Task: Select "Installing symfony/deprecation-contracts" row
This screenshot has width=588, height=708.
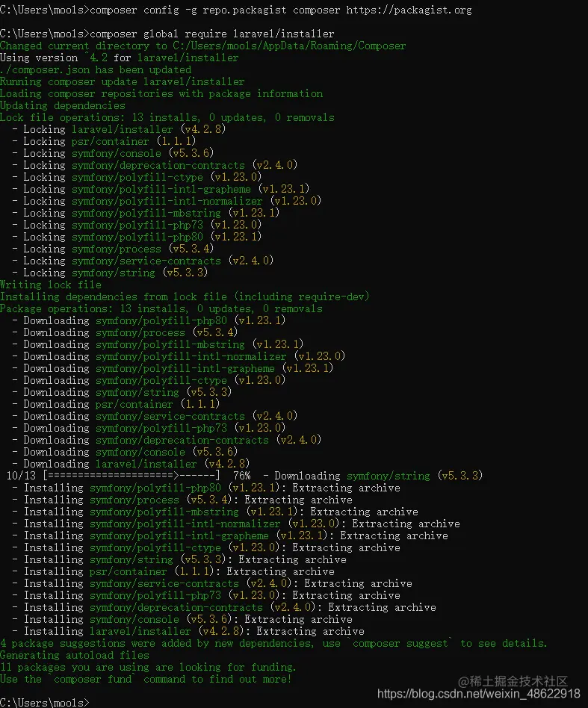Action: point(224,607)
